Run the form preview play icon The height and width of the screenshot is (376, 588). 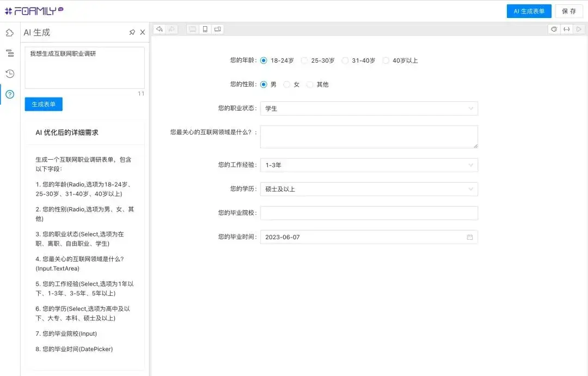click(x=579, y=29)
